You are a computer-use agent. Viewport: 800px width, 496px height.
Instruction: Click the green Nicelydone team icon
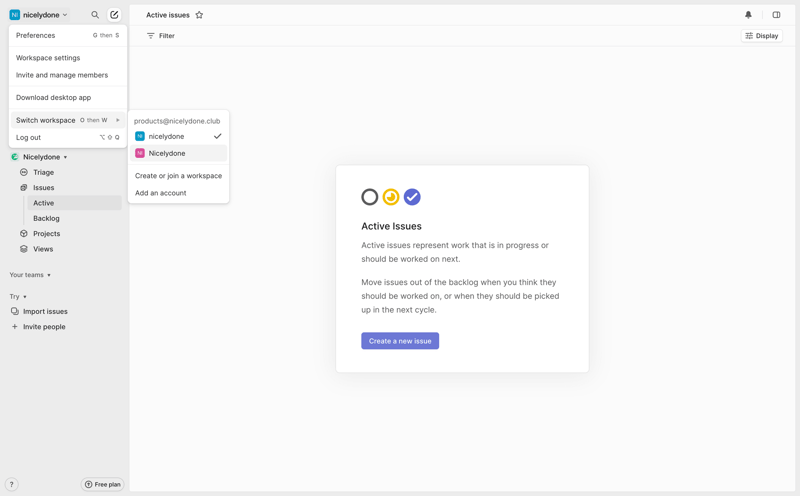(15, 157)
